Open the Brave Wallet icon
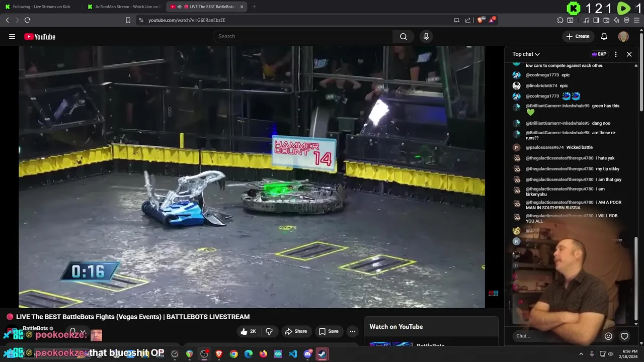This screenshot has height=362, width=644. click(x=606, y=20)
